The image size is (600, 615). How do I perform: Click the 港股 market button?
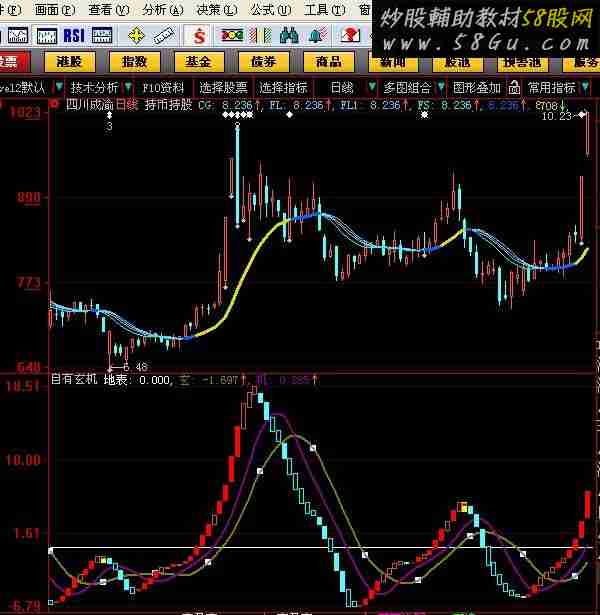coord(69,61)
